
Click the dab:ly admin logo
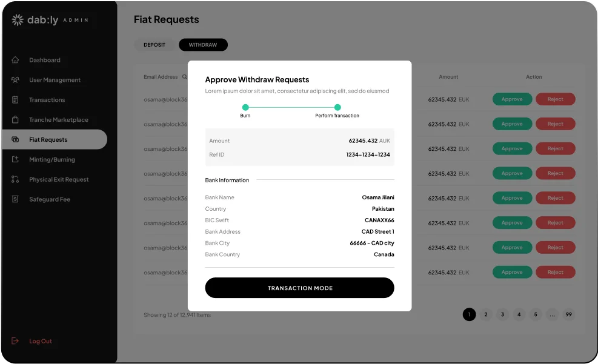pos(50,20)
